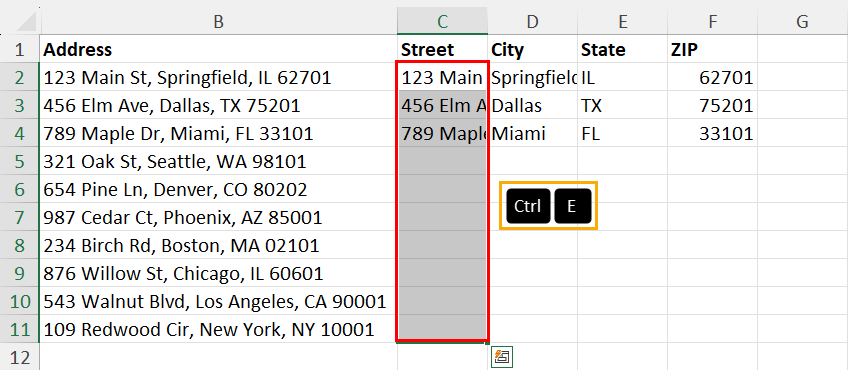Select row 10 header
This screenshot has height=370, width=848.
pyautogui.click(x=19, y=301)
